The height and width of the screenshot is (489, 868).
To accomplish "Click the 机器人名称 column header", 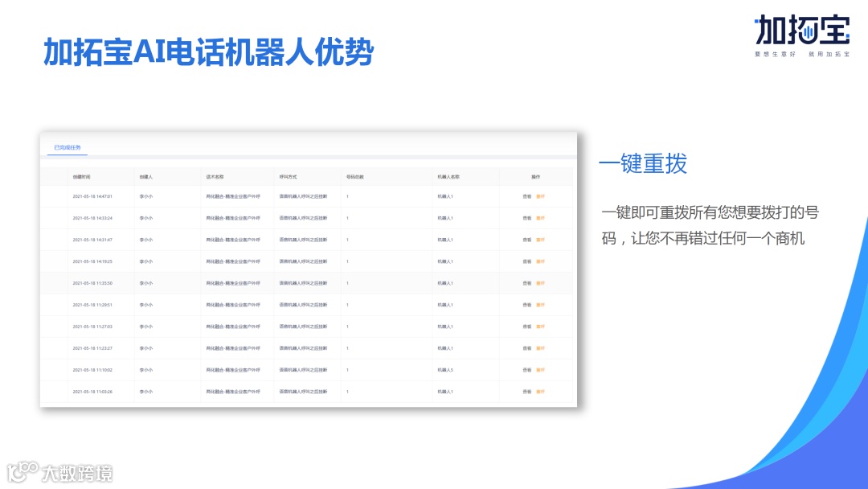I will (448, 177).
